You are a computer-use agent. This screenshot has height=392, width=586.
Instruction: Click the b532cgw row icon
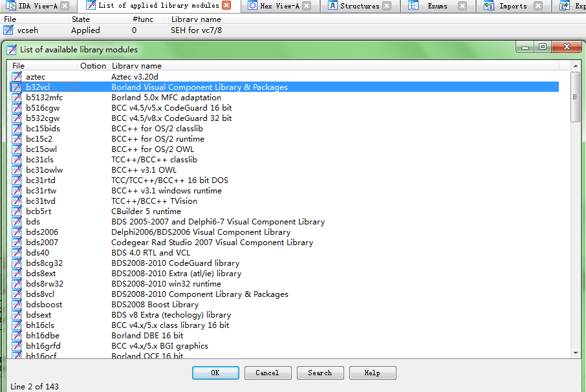[x=16, y=118]
